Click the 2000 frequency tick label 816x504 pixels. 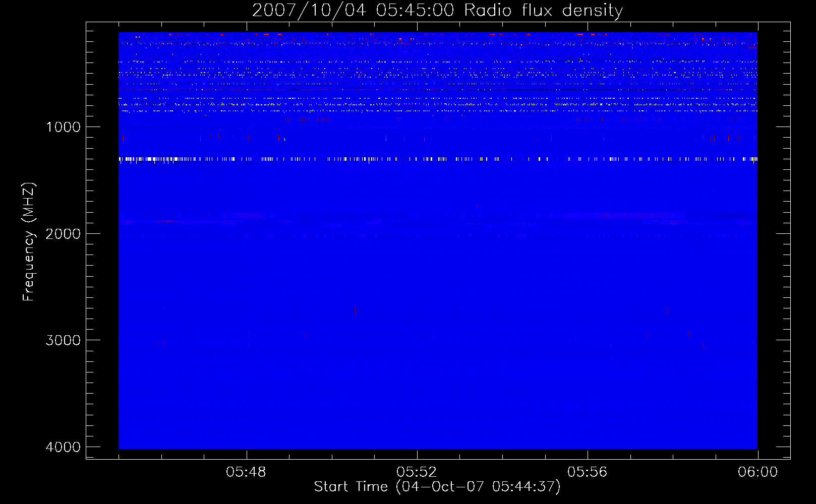click(x=63, y=234)
